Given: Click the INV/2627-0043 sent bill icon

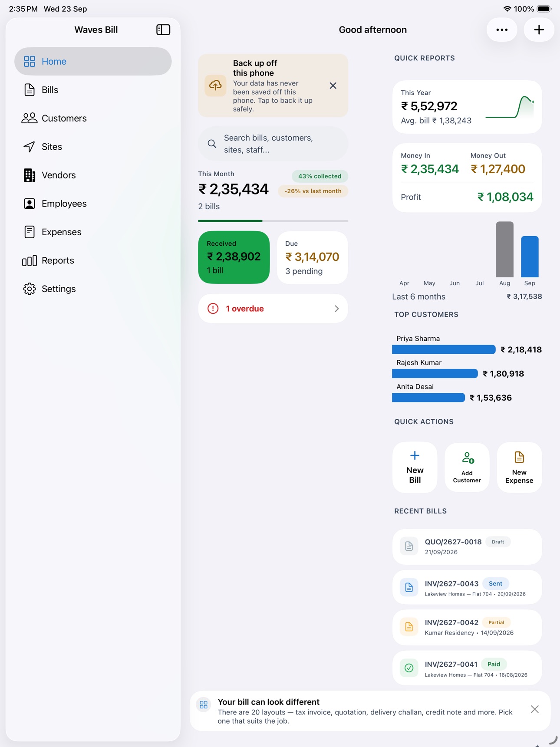Looking at the screenshot, I should coord(409,587).
